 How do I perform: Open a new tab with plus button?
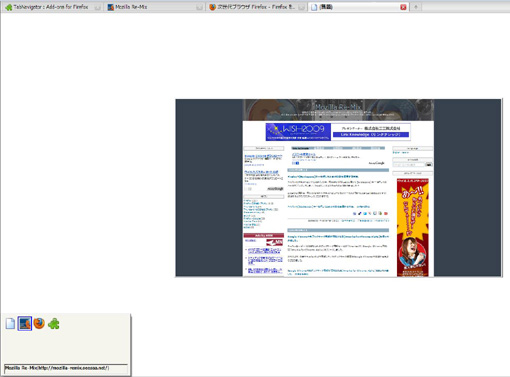[x=416, y=7]
